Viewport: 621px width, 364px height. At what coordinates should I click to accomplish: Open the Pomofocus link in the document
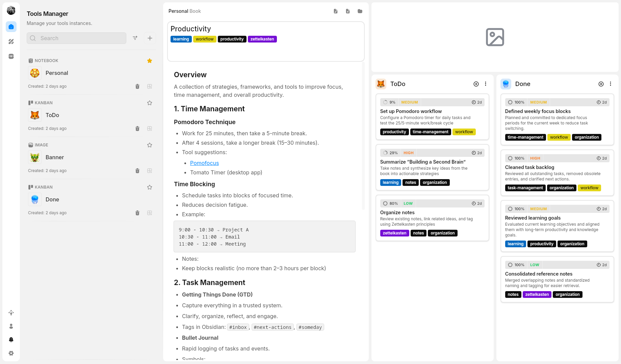click(204, 163)
